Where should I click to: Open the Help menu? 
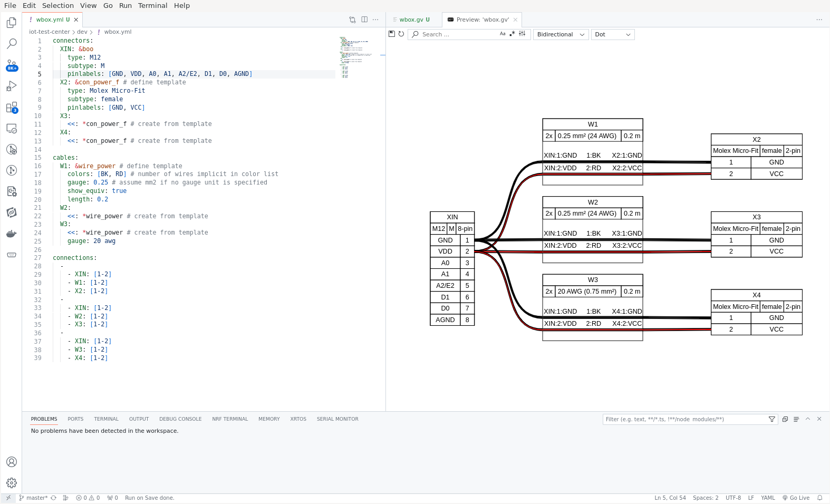coord(181,5)
